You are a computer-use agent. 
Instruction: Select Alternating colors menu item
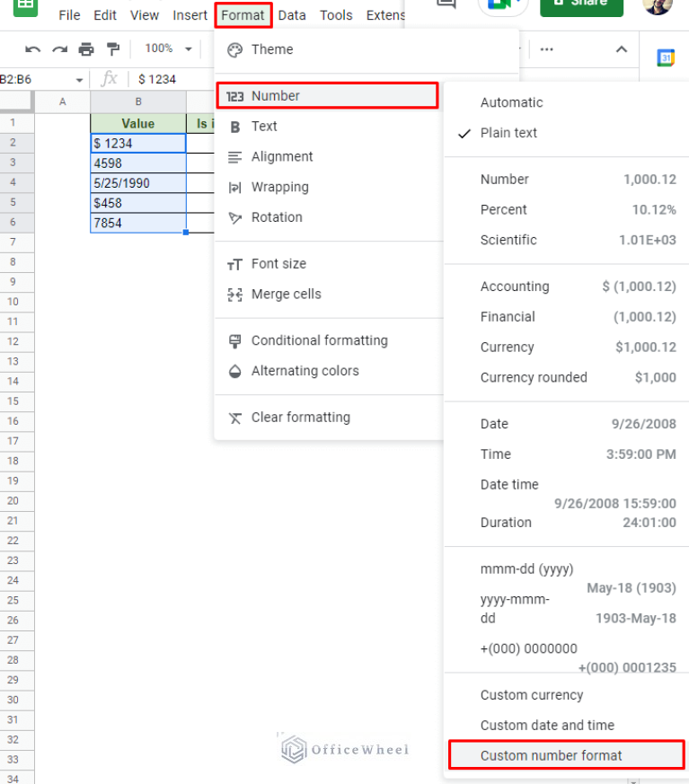click(x=305, y=371)
